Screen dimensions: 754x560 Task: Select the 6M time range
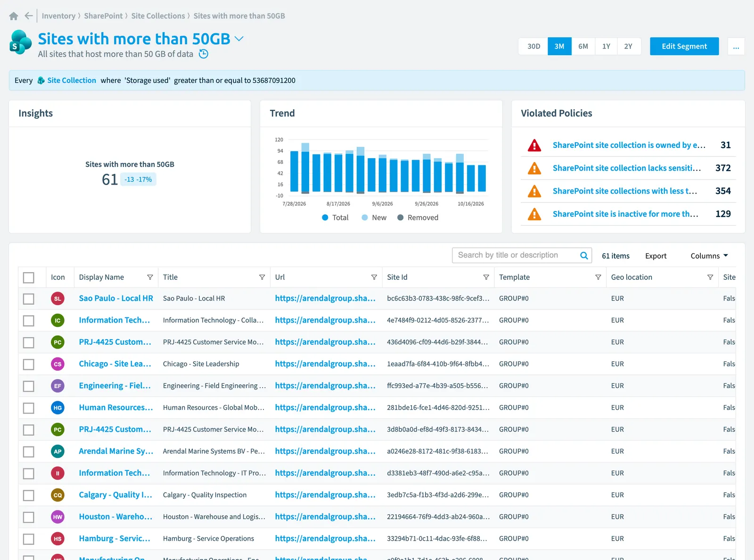pos(583,46)
